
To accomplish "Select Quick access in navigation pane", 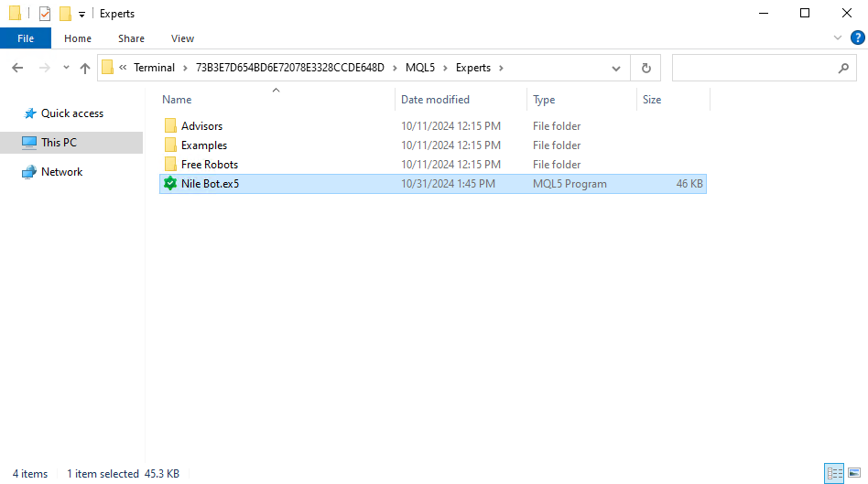I will pyautogui.click(x=72, y=113).
